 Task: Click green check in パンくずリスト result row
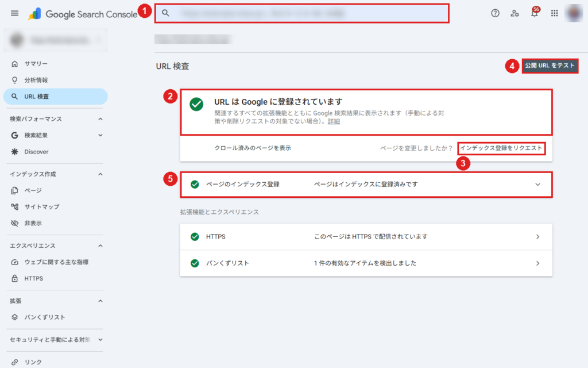(195, 263)
